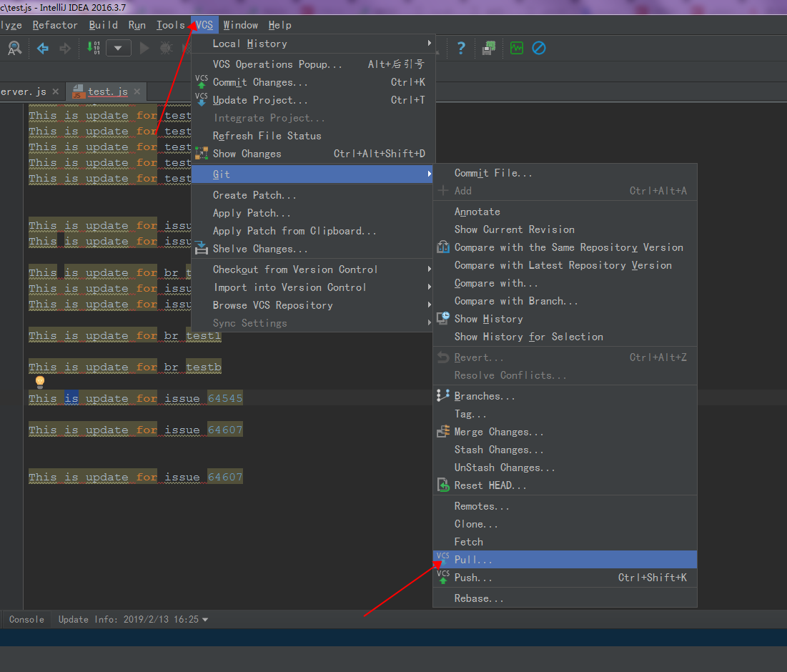The image size is (787, 672).
Task: Open the Analyze menu
Action: [11, 25]
